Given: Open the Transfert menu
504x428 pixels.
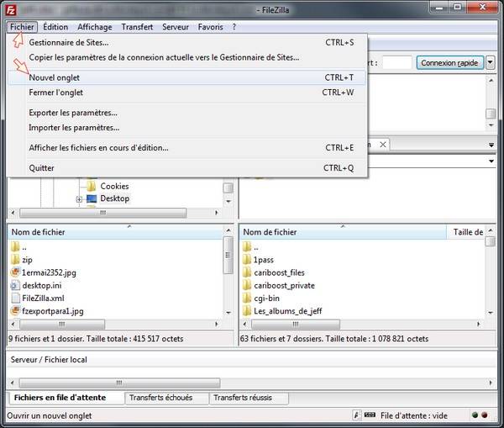Looking at the screenshot, I should [x=137, y=27].
